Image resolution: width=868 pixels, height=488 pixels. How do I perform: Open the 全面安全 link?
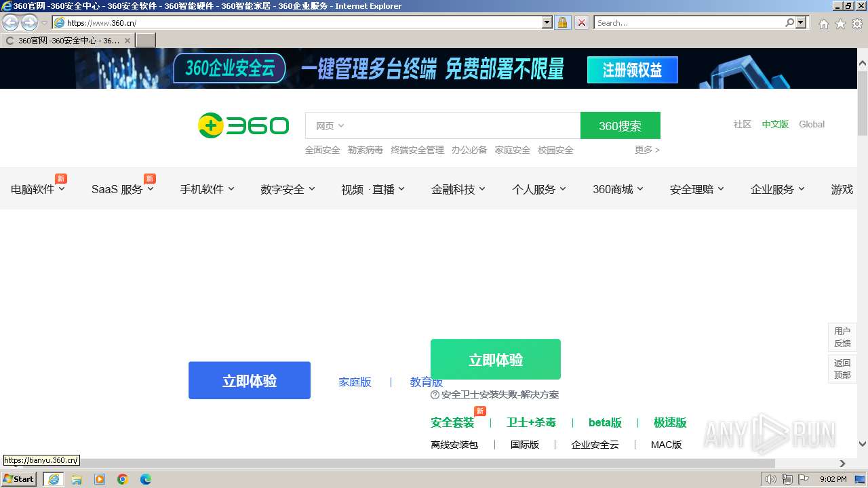[322, 150]
